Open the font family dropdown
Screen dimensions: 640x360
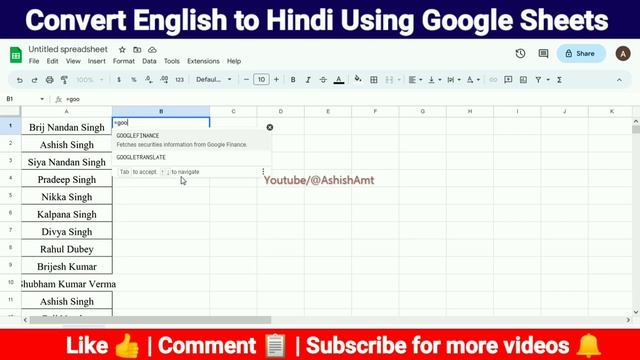click(213, 80)
